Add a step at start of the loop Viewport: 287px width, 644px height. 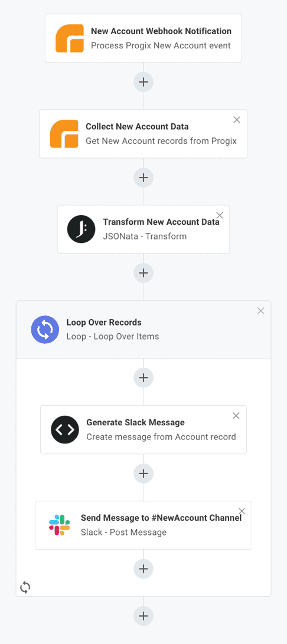click(143, 378)
